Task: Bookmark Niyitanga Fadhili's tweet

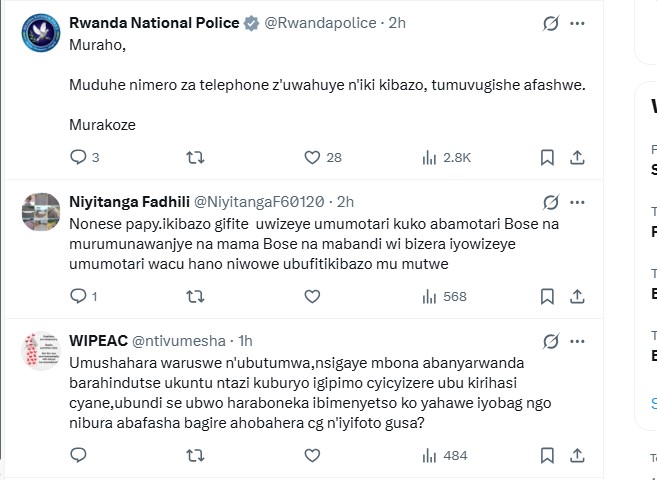Action: [x=547, y=296]
